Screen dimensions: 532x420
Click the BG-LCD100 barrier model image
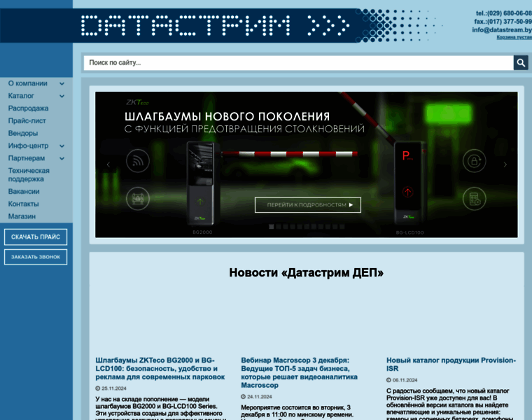click(409, 183)
